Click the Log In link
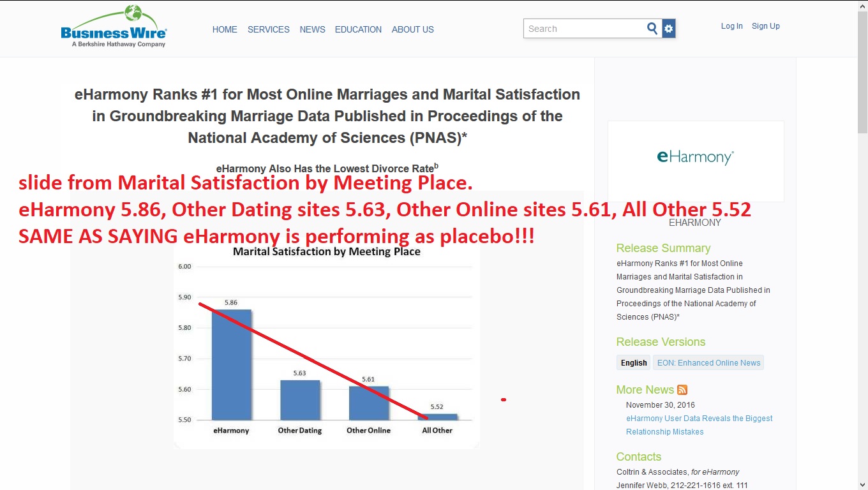The height and width of the screenshot is (490, 868). [x=732, y=26]
